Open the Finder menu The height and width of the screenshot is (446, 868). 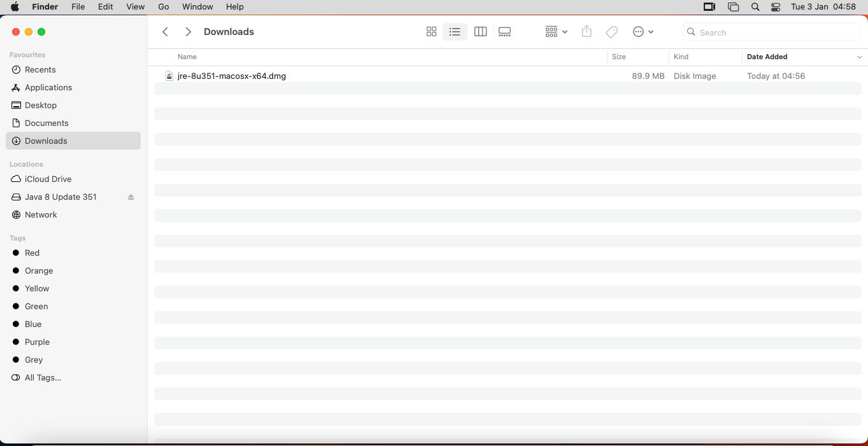pyautogui.click(x=45, y=7)
